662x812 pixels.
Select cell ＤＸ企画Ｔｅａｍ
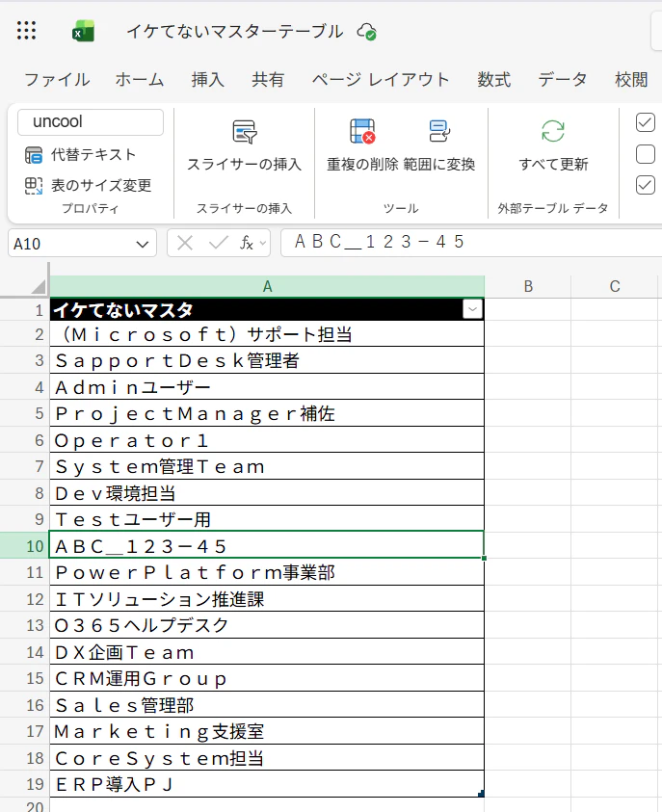coord(267,652)
